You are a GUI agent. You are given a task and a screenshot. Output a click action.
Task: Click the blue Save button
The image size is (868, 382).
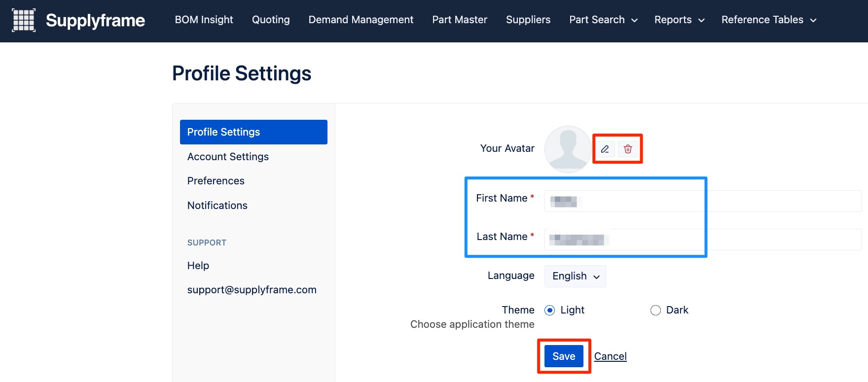pos(564,356)
